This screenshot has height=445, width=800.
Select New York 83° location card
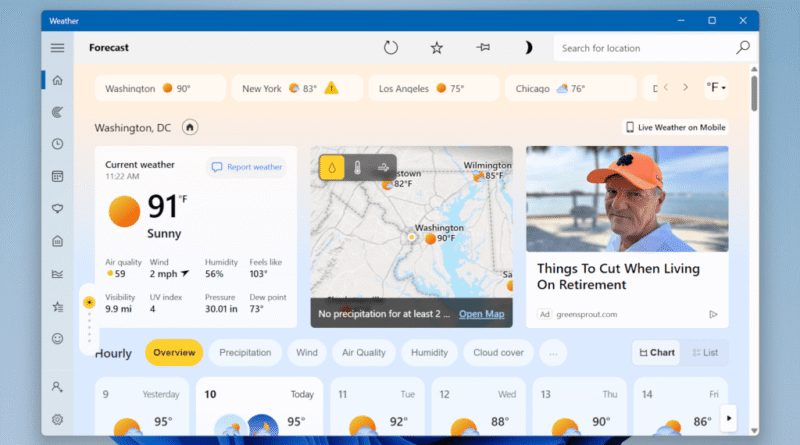[297, 88]
